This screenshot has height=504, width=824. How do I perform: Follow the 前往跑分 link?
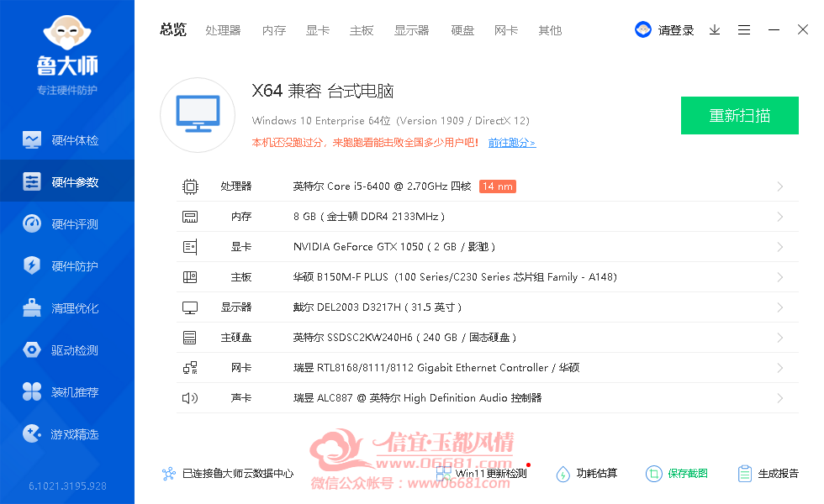512,143
